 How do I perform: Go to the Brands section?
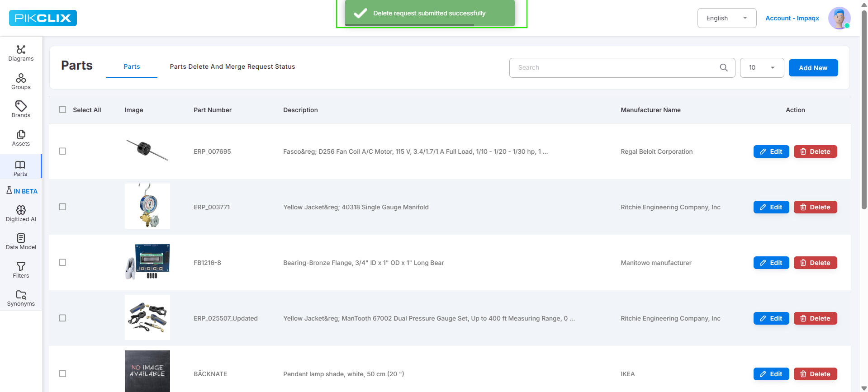[x=21, y=110]
